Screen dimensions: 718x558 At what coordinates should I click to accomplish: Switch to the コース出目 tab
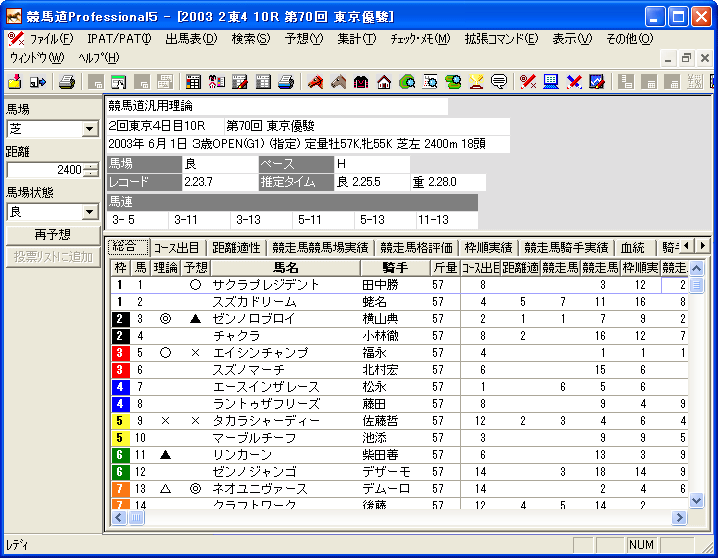click(x=177, y=248)
